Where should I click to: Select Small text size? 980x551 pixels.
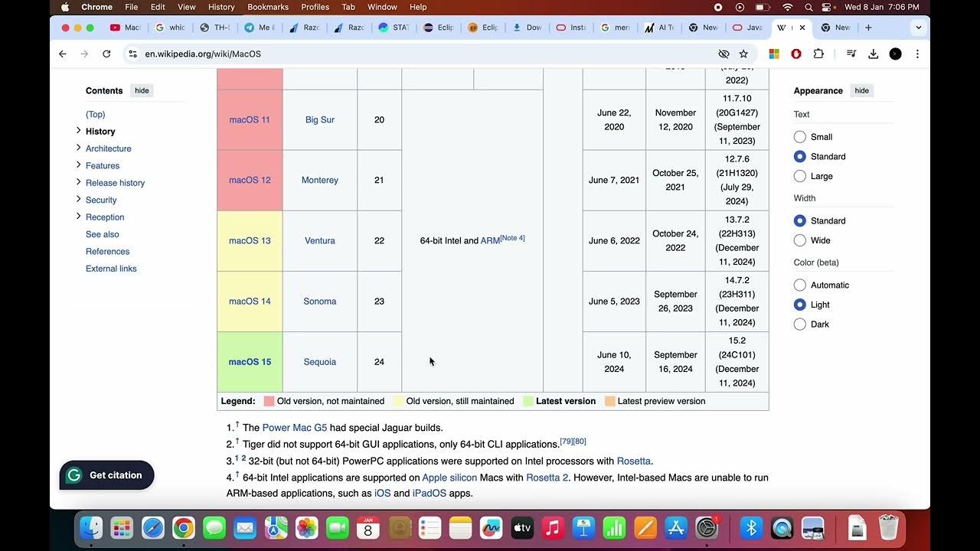[x=800, y=137]
